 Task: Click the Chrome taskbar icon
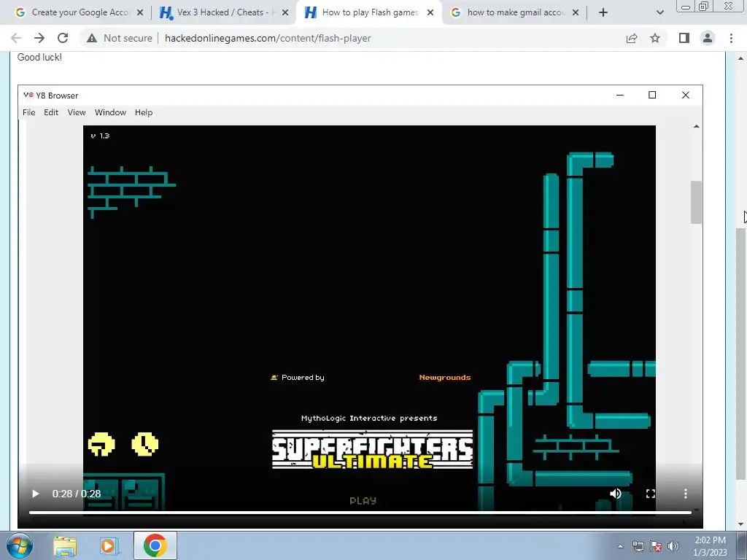[x=155, y=545]
